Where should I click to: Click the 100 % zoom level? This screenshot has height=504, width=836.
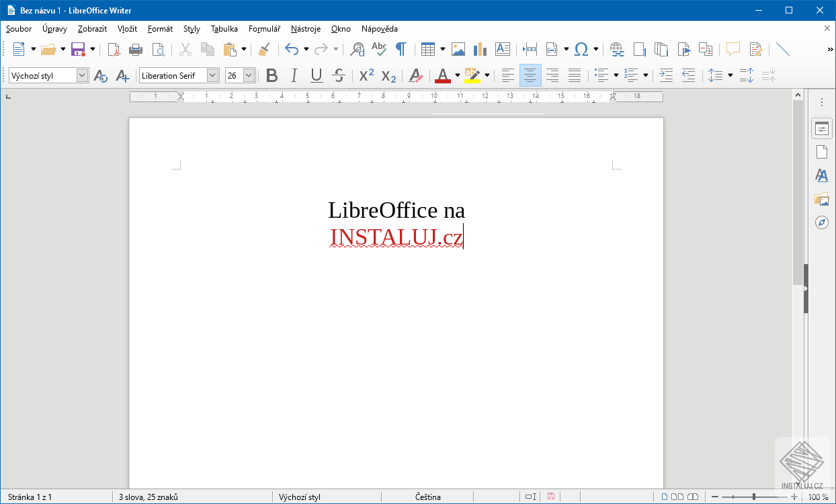point(818,497)
